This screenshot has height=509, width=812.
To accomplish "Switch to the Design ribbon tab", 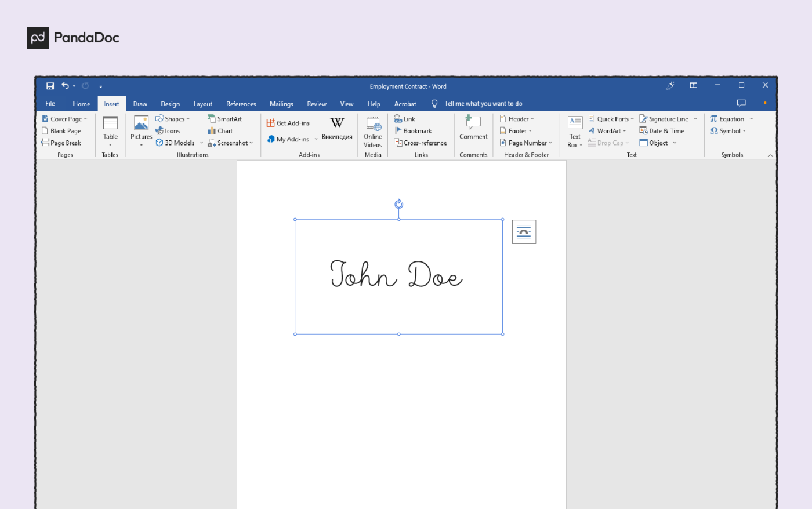I will [x=170, y=104].
